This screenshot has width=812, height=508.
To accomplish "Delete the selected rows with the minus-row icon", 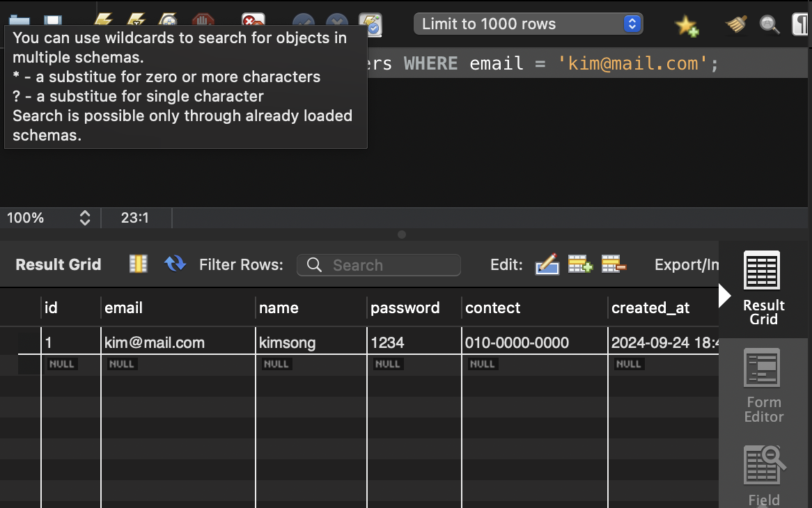I will 614,264.
